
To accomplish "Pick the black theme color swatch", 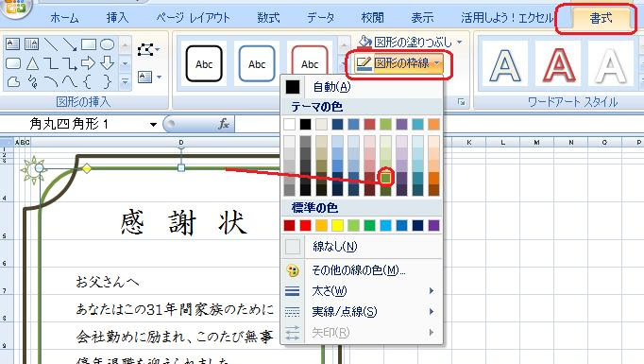I will [x=305, y=124].
